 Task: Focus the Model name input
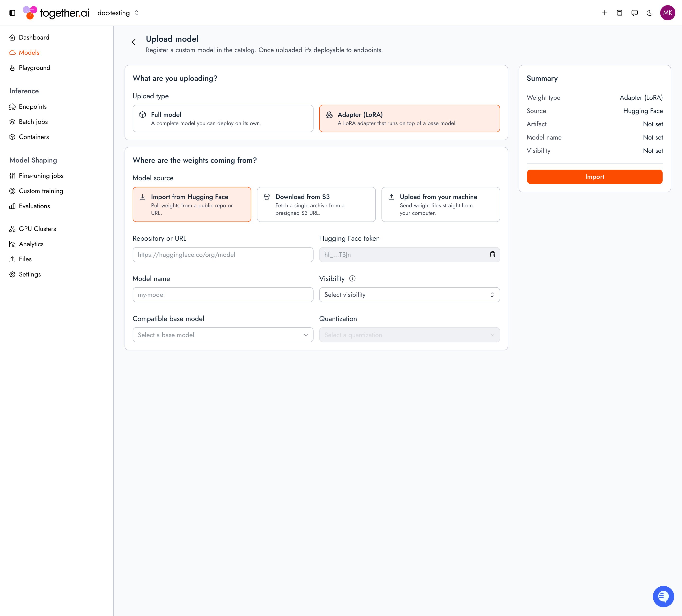pos(223,295)
